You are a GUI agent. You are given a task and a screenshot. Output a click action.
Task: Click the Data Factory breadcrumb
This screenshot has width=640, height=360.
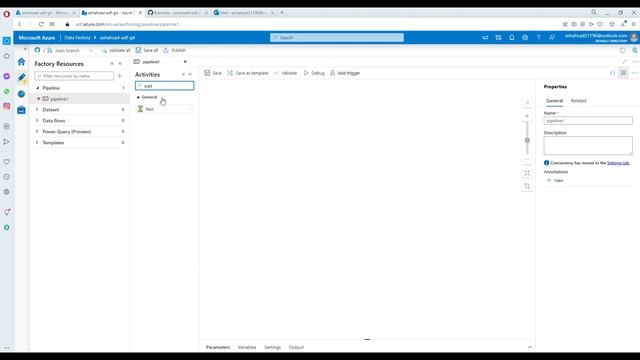pyautogui.click(x=77, y=38)
